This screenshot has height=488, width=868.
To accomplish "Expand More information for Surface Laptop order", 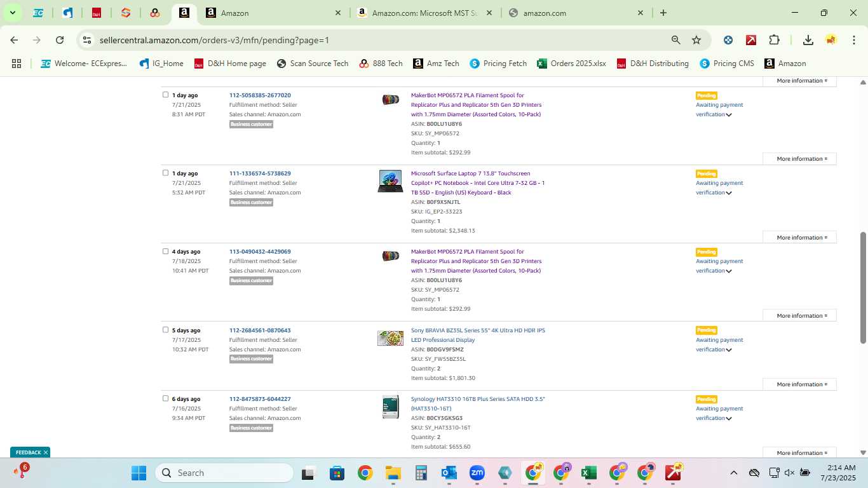I will click(799, 238).
